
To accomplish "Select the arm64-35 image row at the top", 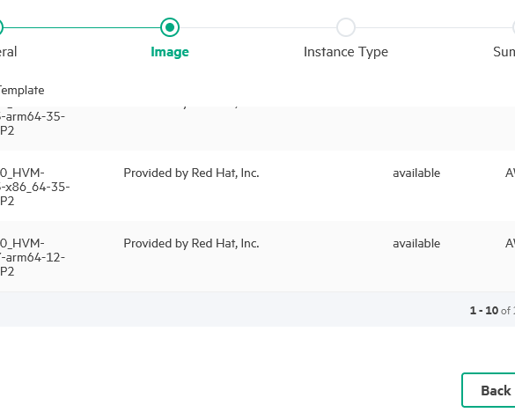I will pos(257,128).
